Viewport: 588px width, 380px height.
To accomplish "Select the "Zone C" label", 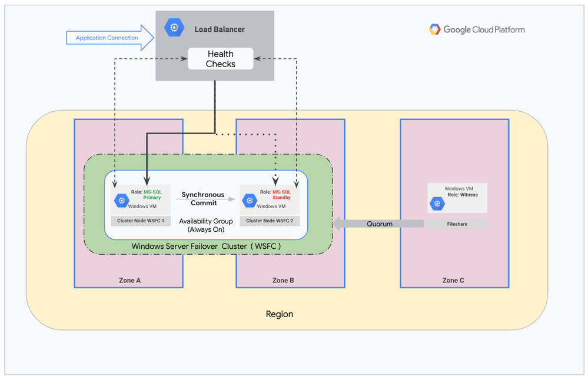I will click(x=453, y=281).
